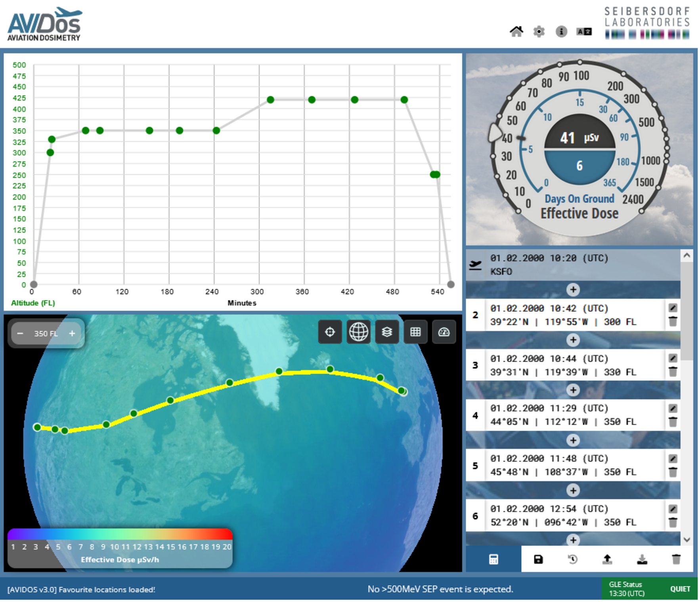The image size is (700, 602).
Task: Delete waypoint 3 at 10:44
Action: point(672,372)
